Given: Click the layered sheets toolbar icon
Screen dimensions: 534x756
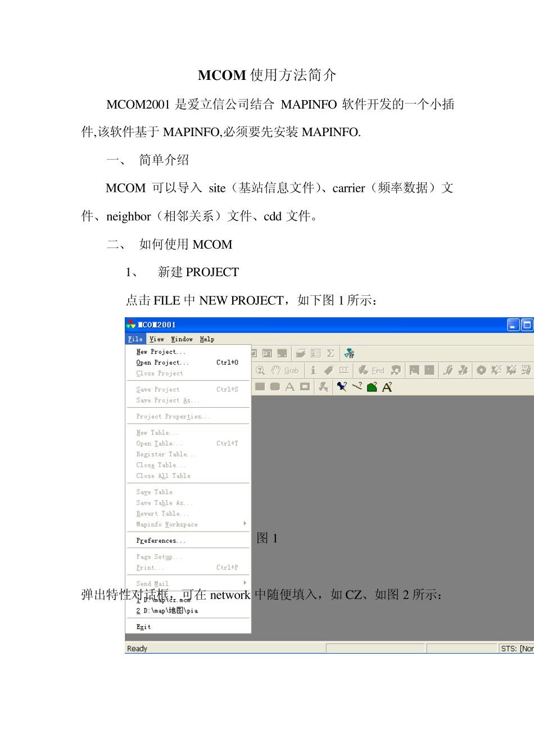Looking at the screenshot, I should [x=301, y=353].
